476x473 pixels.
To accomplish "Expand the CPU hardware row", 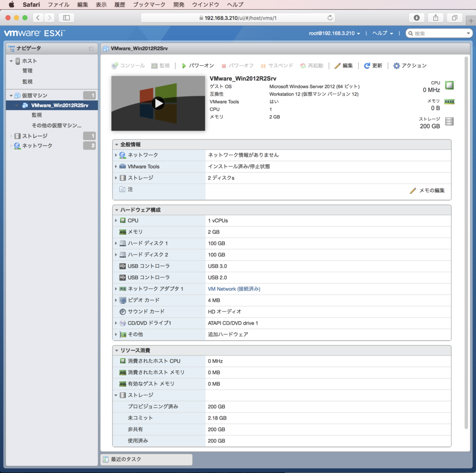I will click(x=116, y=221).
